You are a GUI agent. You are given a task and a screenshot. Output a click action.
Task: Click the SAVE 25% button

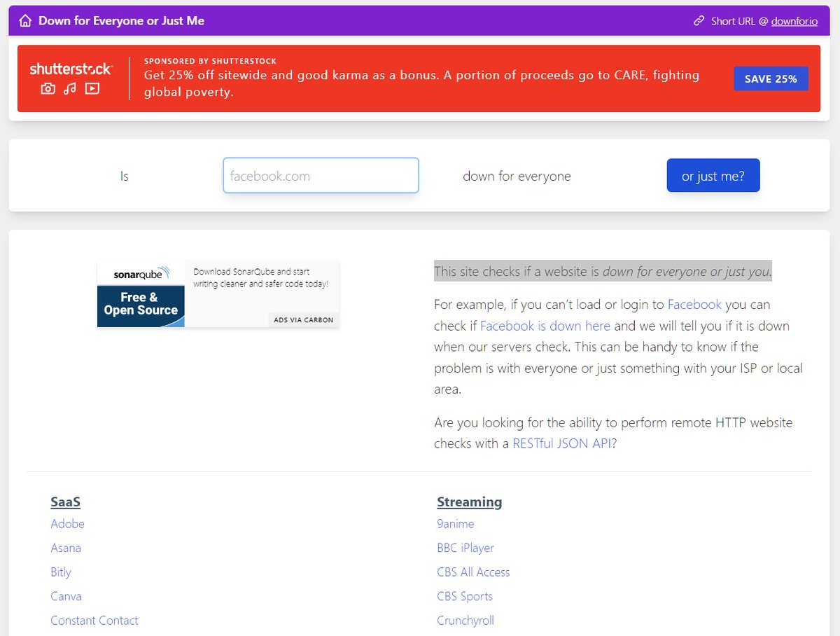[x=771, y=78]
